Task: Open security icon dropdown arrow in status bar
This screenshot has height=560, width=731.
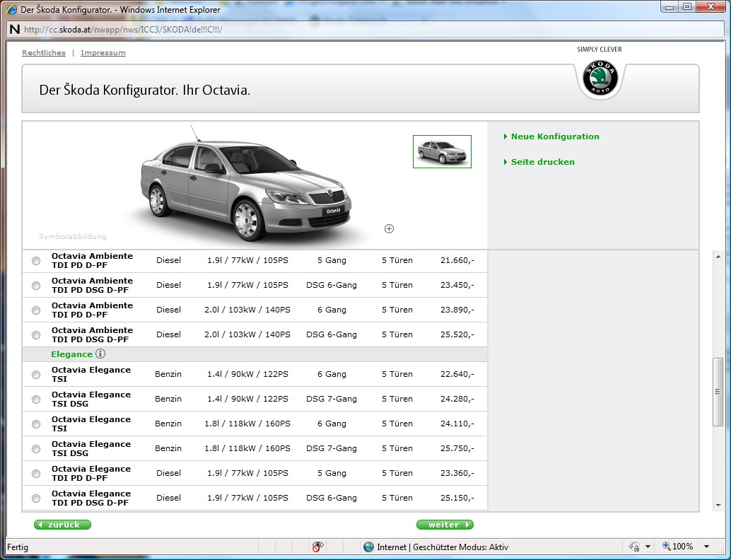Action: 648,547
